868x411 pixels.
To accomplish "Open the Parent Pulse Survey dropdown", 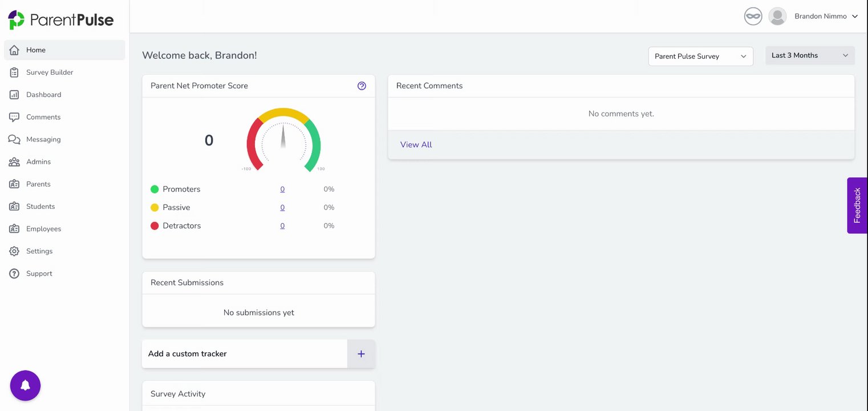I will (700, 56).
